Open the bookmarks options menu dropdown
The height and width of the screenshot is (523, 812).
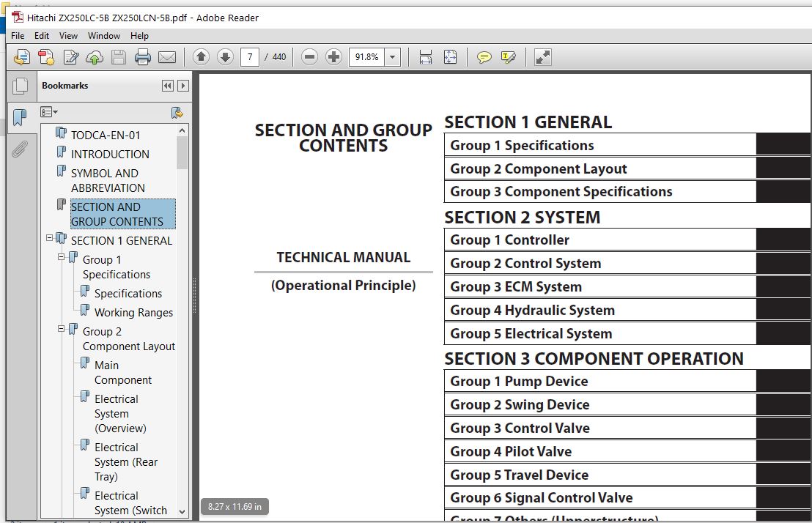(48, 112)
